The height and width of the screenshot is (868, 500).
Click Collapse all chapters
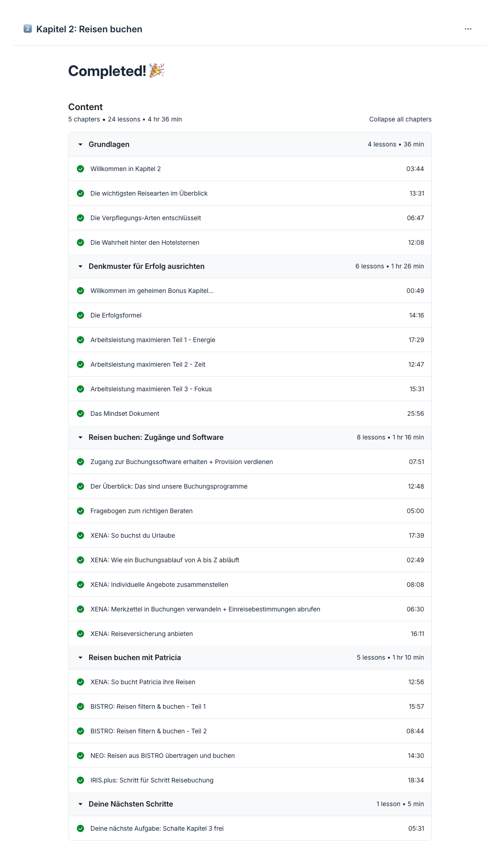tap(400, 119)
